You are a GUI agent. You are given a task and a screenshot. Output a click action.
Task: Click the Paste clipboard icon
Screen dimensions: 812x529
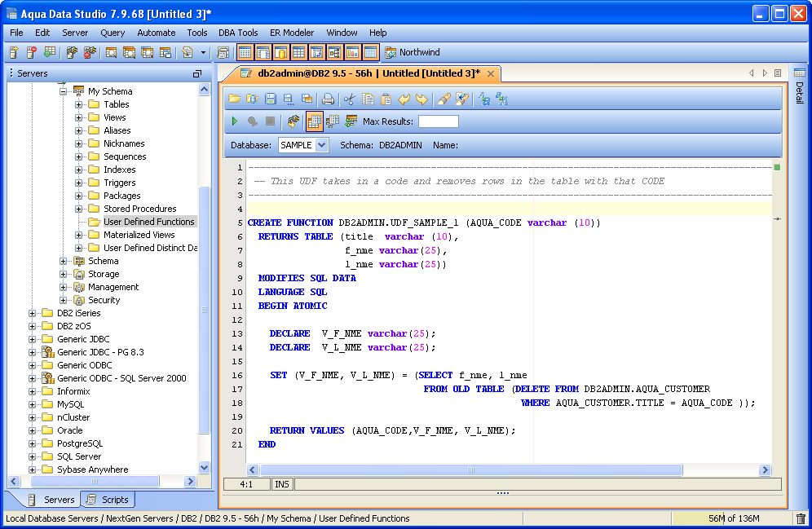click(x=386, y=99)
